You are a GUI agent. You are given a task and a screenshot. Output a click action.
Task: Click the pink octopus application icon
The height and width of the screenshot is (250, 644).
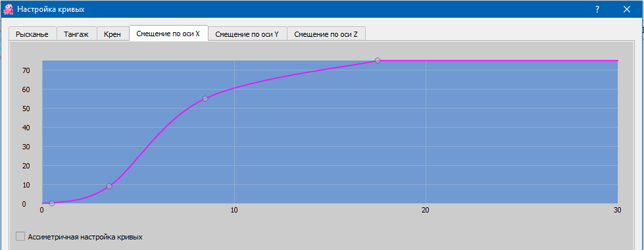click(8, 9)
